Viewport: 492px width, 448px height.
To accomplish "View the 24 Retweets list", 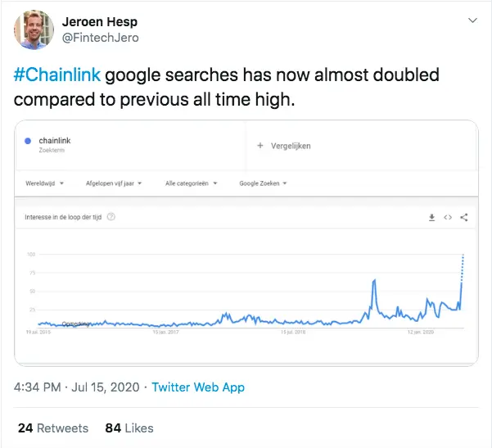I will coord(53,428).
